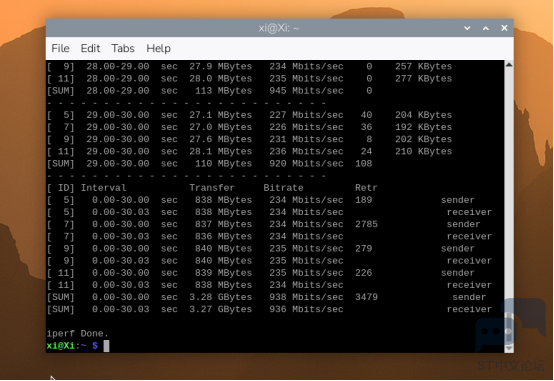
Task: Click the '938 Mbits/sec' sender bitrate
Action: point(306,297)
